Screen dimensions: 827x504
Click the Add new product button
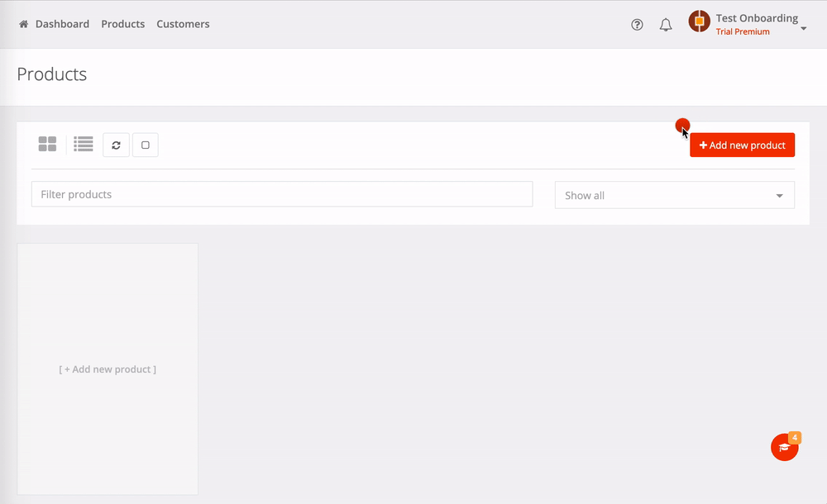pyautogui.click(x=742, y=145)
